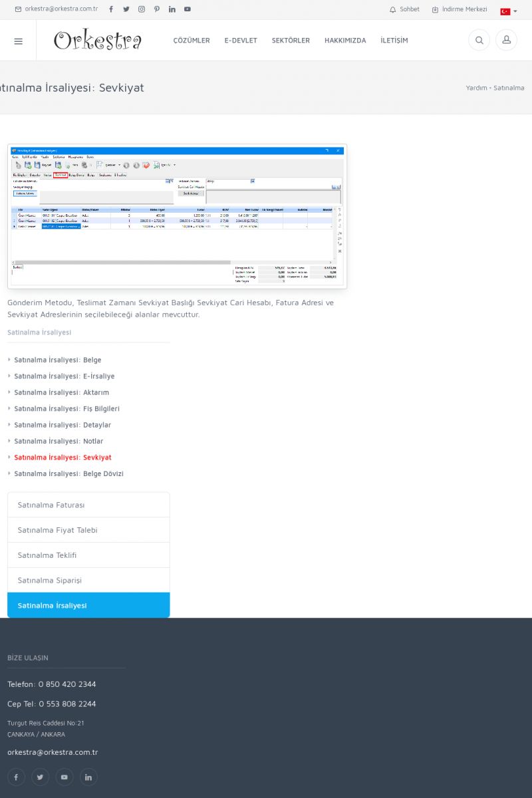Open the SEKTÖRLER menu
Viewport: 532px width, 798px height.
coord(291,41)
